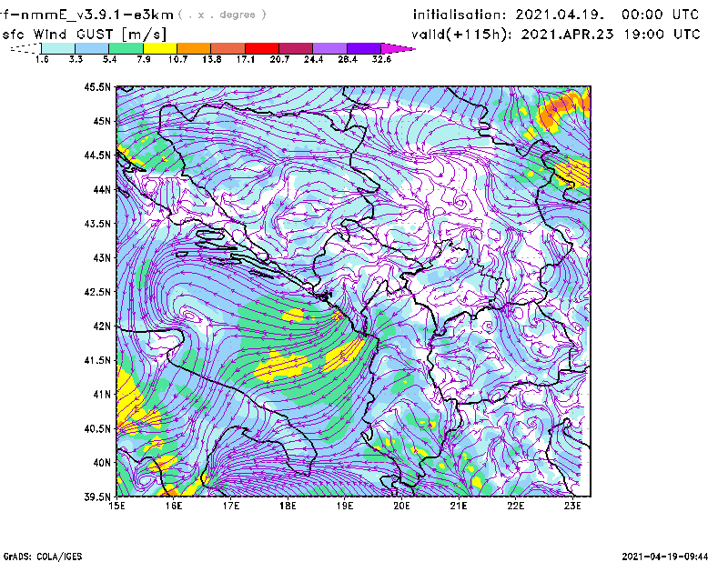Pick the yellow legend color box
This screenshot has height=562, width=728.
tap(160, 48)
